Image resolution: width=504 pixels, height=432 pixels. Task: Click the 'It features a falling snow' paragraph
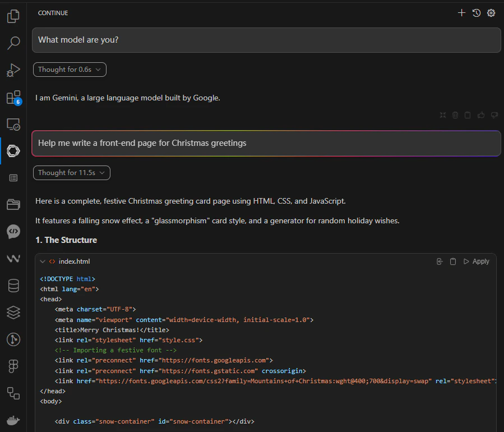pyautogui.click(x=218, y=220)
